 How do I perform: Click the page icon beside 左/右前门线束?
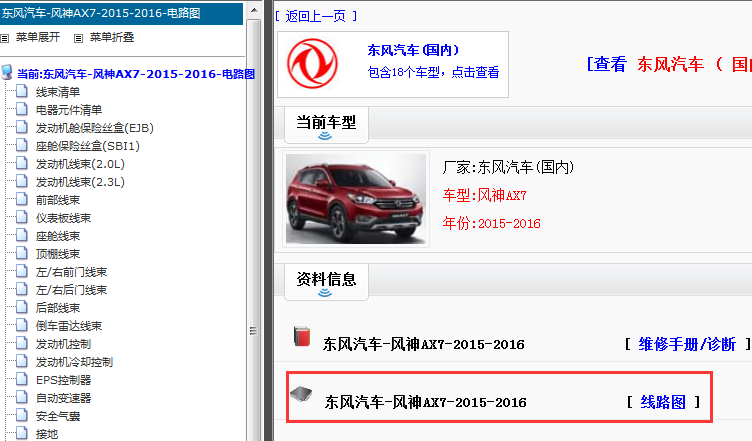pos(22,271)
